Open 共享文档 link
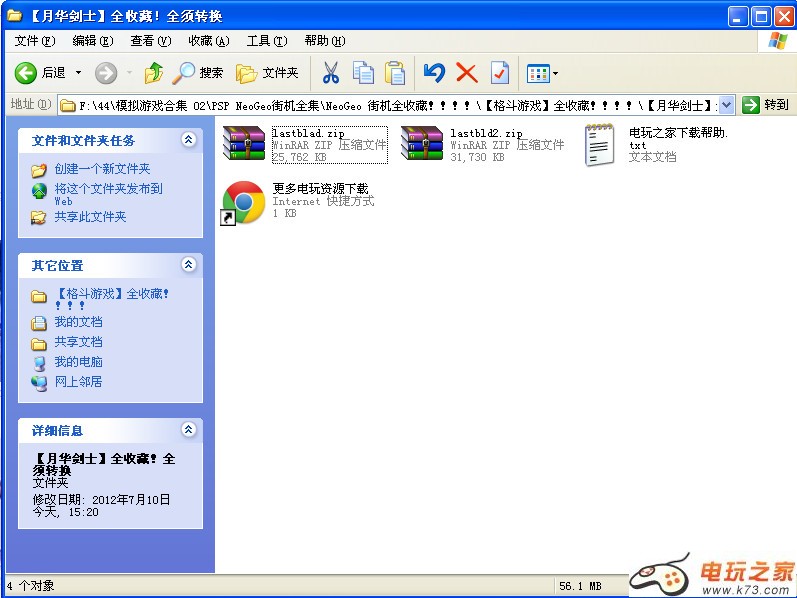The height and width of the screenshot is (598, 797). pos(78,342)
